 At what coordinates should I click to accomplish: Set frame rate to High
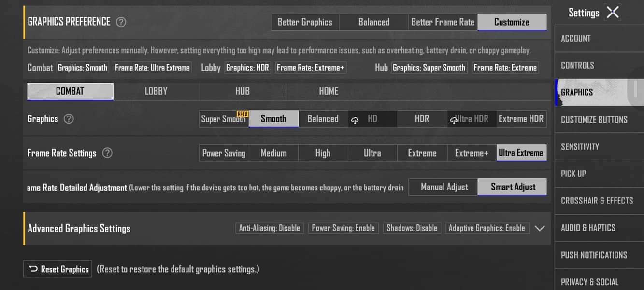tap(323, 153)
